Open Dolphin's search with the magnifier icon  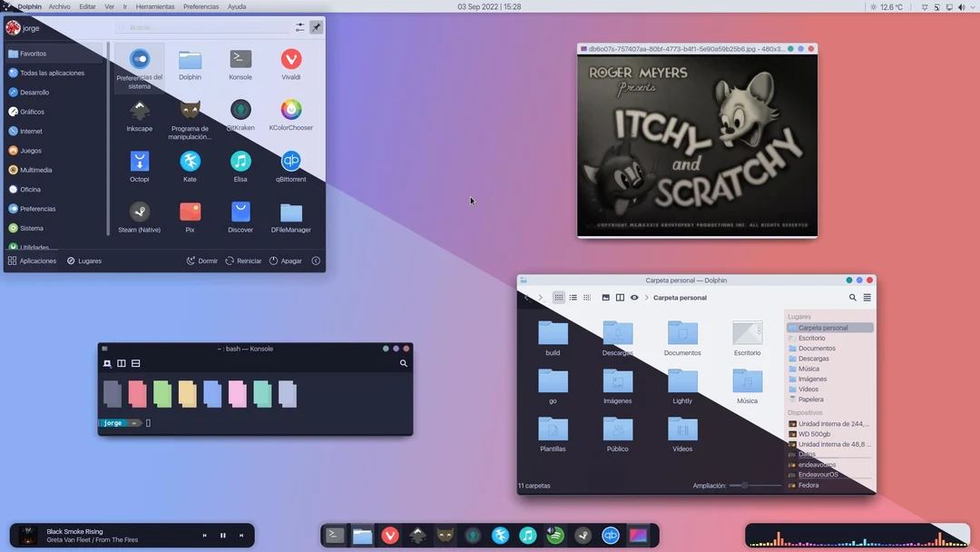(x=852, y=297)
